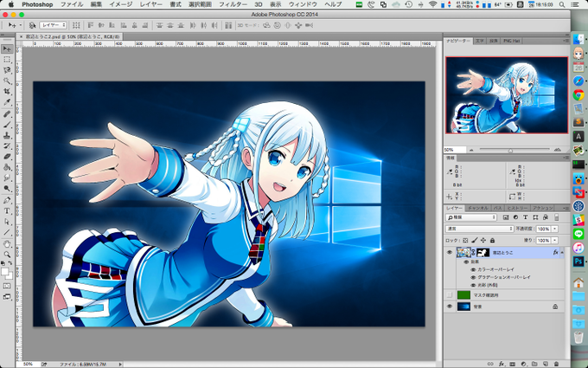Add layer mask at panel bottom
The width and height of the screenshot is (588, 368).
click(x=512, y=364)
